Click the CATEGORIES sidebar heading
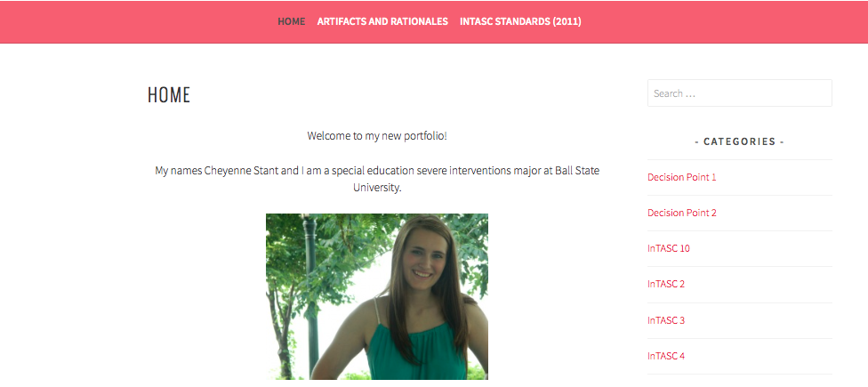Screen dimensions: 868x387 click(x=740, y=141)
